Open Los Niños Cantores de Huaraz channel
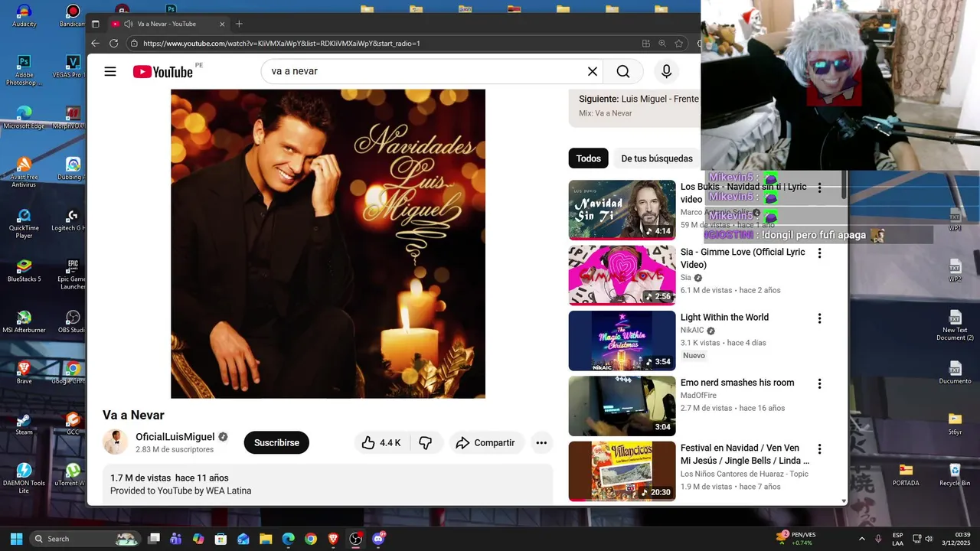 pyautogui.click(x=744, y=474)
